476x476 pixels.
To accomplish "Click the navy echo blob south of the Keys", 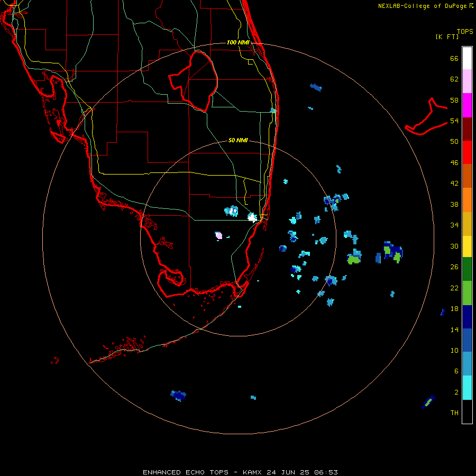I will pyautogui.click(x=179, y=396).
